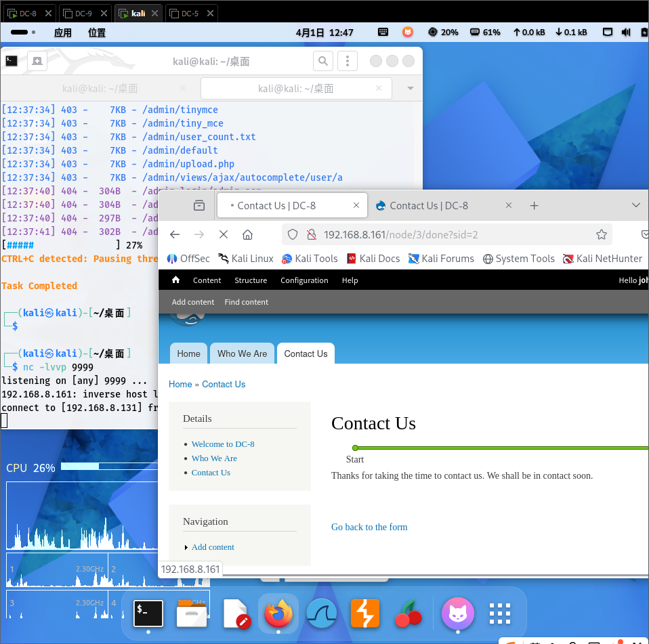
Task: Expand the terminal tab list dropdown
Action: pos(410,88)
